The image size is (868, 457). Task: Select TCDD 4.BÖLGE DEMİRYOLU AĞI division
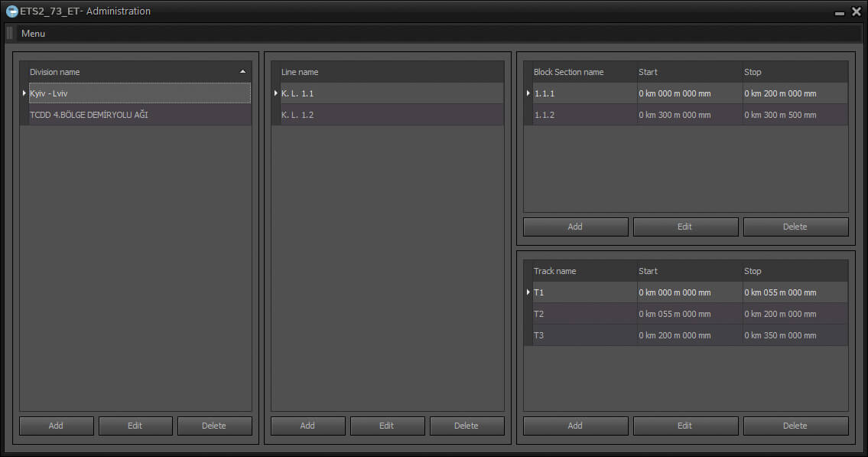tap(139, 115)
